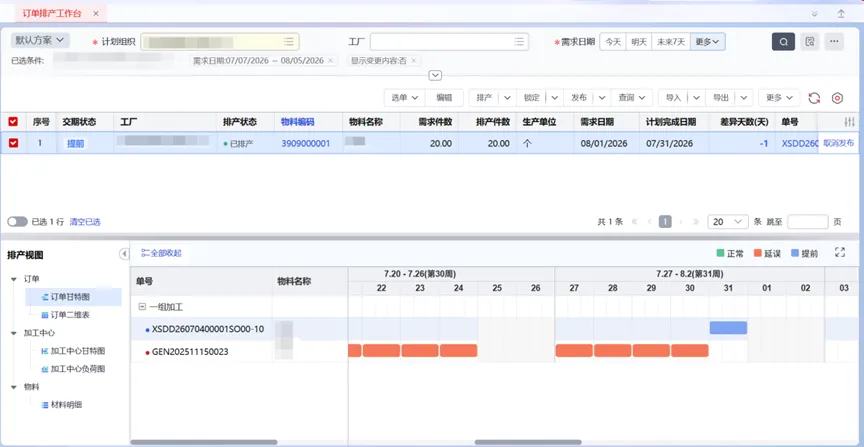Expand the Gantt chart to fullscreen
The image size is (864, 447).
point(840,252)
